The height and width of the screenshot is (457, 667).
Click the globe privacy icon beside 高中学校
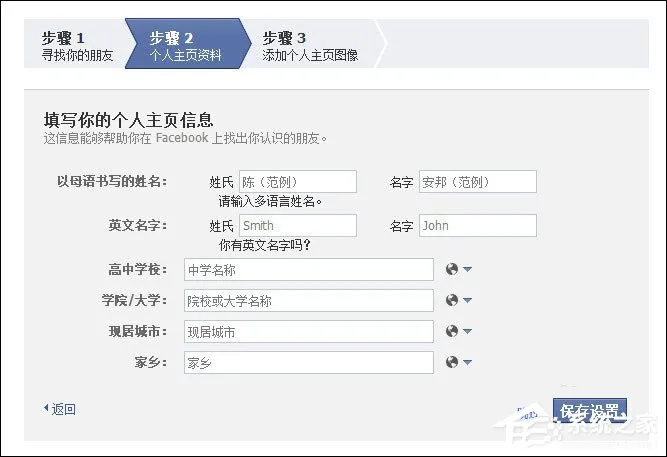[x=452, y=269]
